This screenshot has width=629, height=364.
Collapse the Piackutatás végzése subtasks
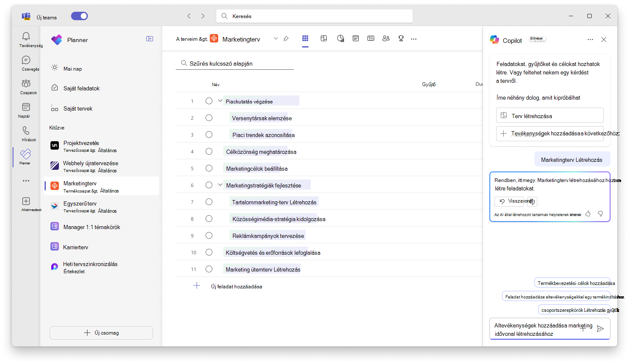pyautogui.click(x=220, y=101)
